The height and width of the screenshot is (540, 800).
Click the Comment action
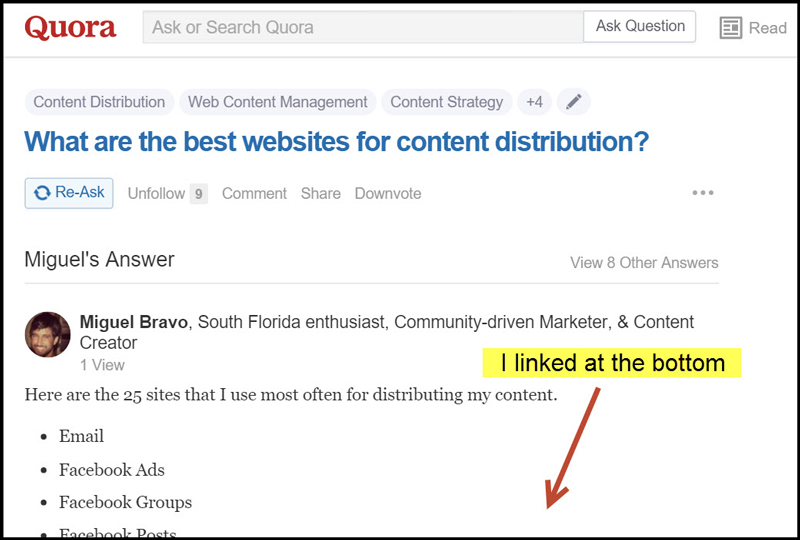254,193
